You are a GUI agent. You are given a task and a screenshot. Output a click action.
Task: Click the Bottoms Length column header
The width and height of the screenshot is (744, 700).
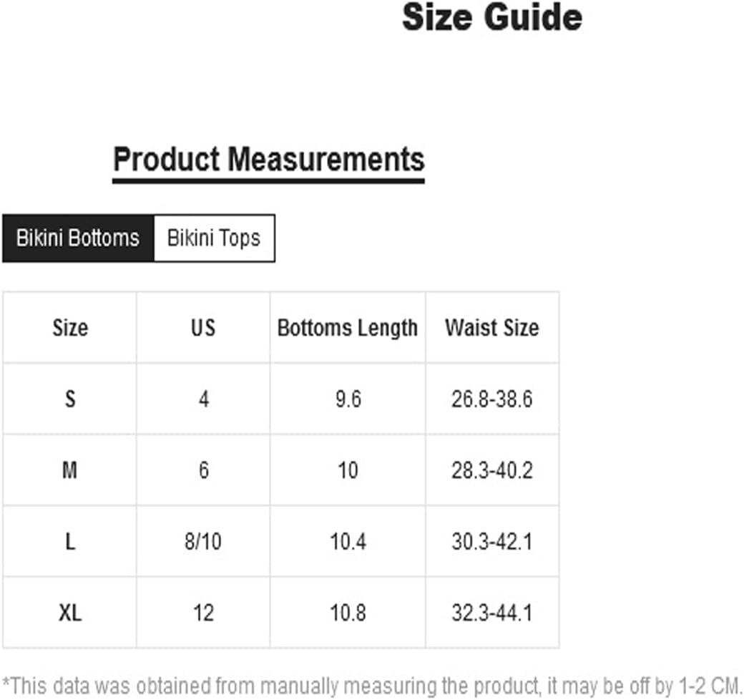tap(348, 328)
